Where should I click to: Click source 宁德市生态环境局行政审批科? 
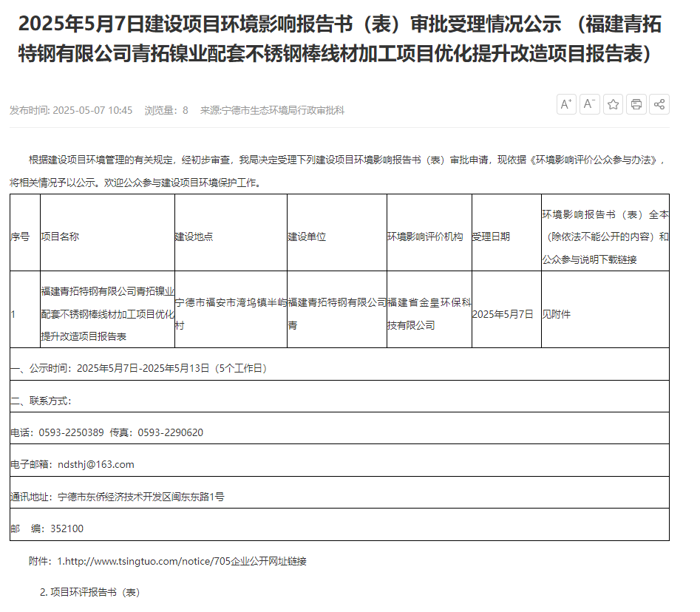[x=272, y=110]
